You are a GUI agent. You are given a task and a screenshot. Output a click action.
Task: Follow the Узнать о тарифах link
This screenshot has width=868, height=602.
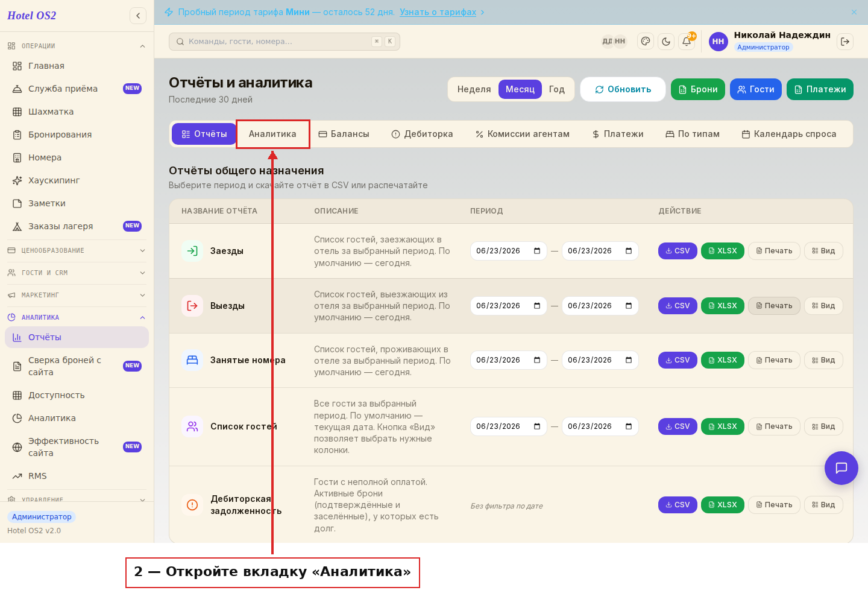click(438, 12)
